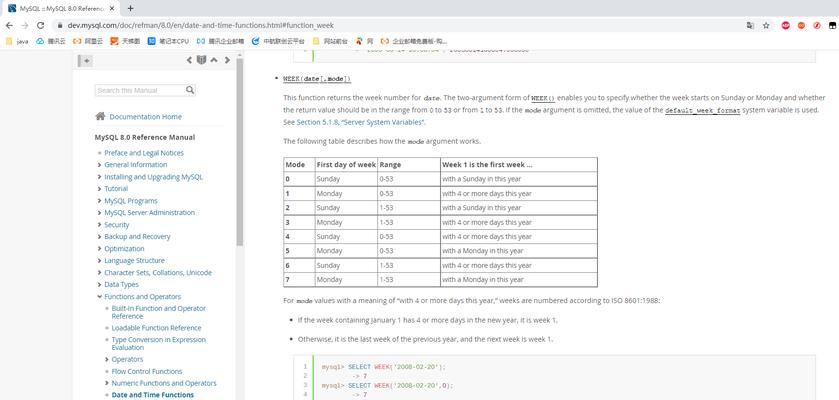Open the 阿里云 bookmark

click(88, 41)
